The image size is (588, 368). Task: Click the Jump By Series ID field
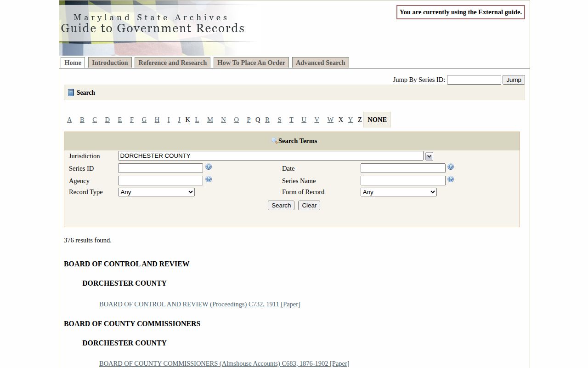tap(474, 80)
